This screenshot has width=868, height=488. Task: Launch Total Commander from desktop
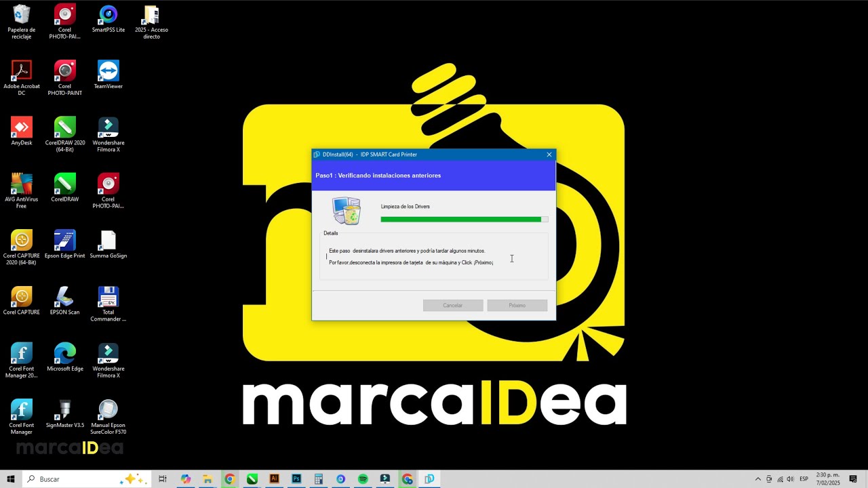(x=108, y=304)
